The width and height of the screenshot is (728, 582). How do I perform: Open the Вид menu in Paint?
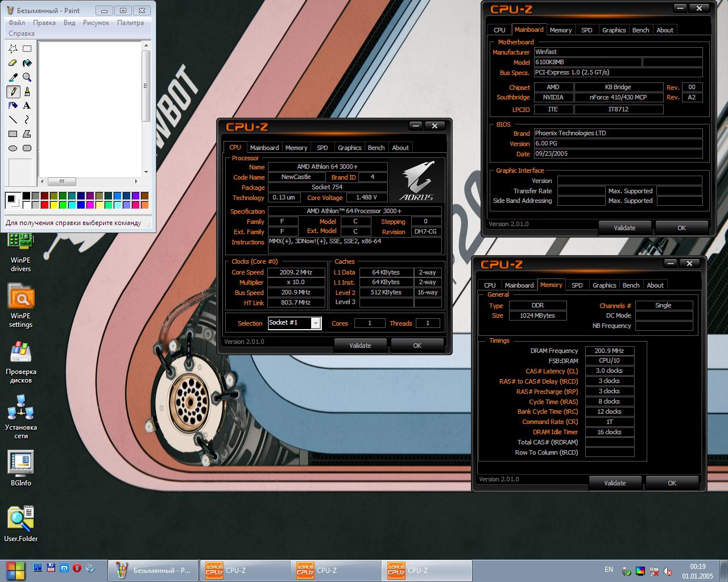tap(69, 23)
